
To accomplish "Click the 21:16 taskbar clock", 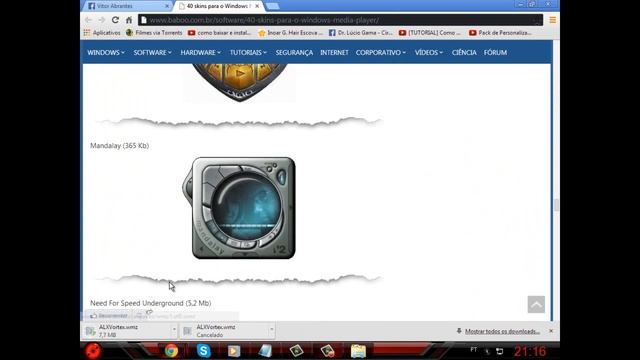I will 530,351.
